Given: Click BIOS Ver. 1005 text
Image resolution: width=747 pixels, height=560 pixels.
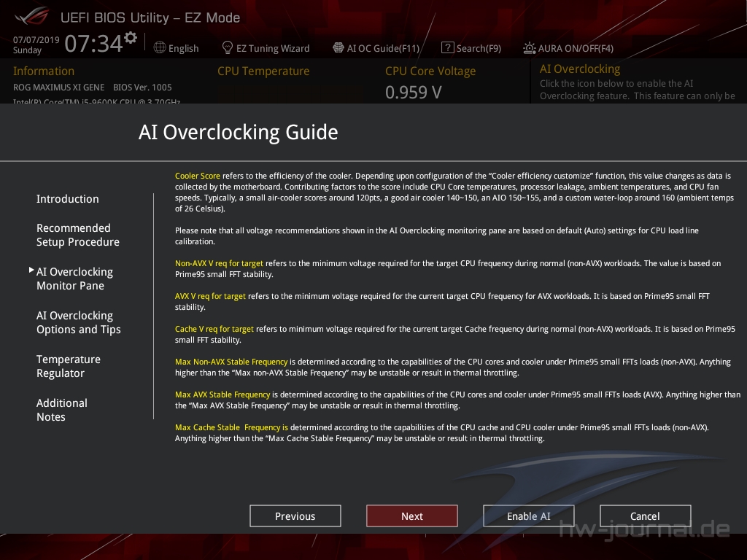Looking at the screenshot, I should click(142, 87).
